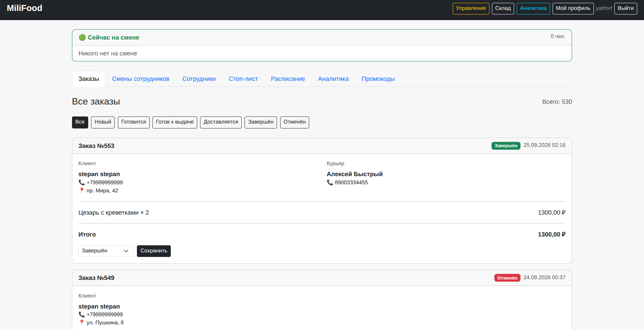This screenshot has width=644, height=330.
Task: Click the Всего: 530 total
Action: [x=557, y=102]
